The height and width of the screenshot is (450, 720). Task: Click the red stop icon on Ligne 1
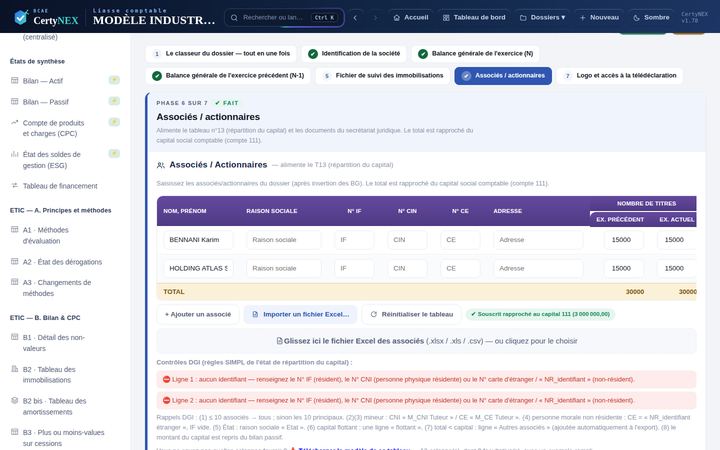pyautogui.click(x=167, y=380)
